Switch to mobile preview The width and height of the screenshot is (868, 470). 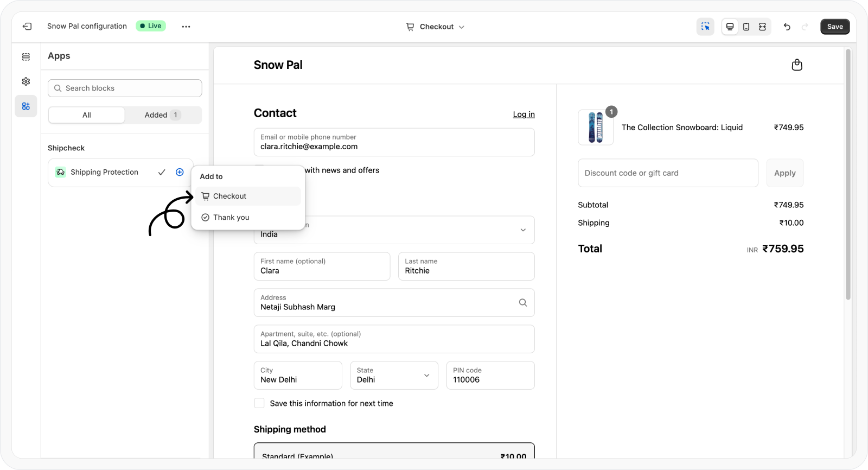tap(746, 27)
